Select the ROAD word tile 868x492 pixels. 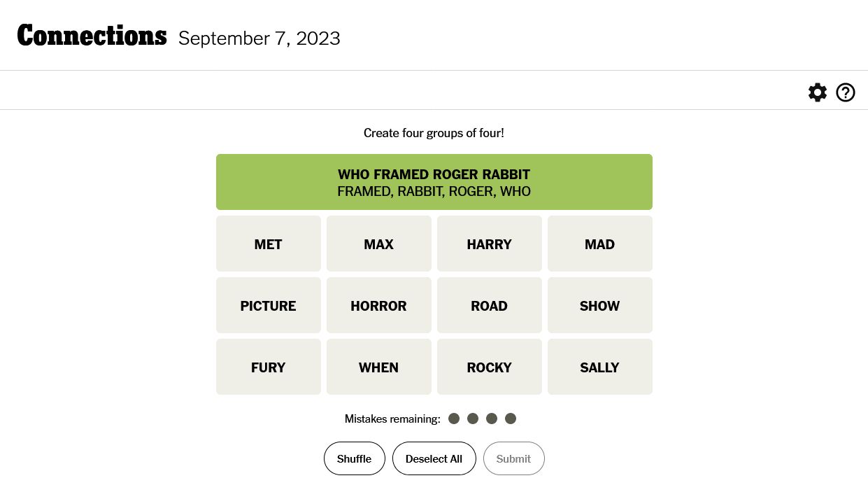pyautogui.click(x=490, y=305)
